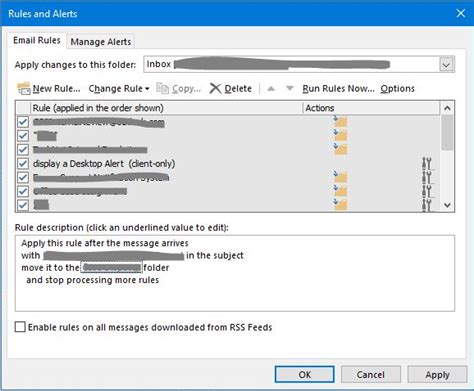Select the Email Rules tab
This screenshot has width=474, height=391.
click(x=37, y=40)
